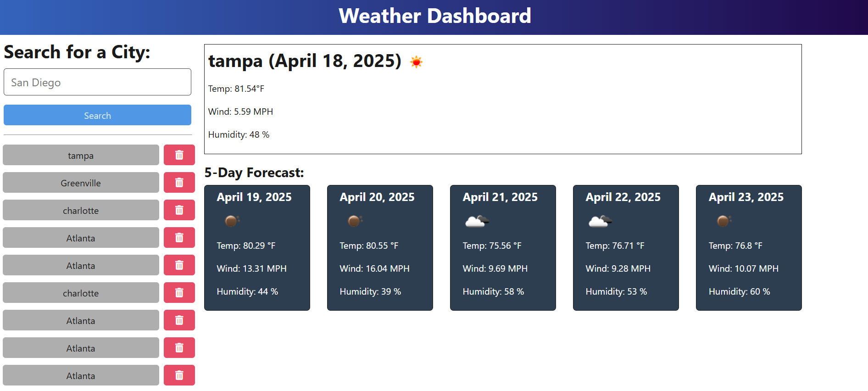The image size is (868, 391).
Task: Click cloudy icon on April 22 forecast card
Action: (600, 221)
